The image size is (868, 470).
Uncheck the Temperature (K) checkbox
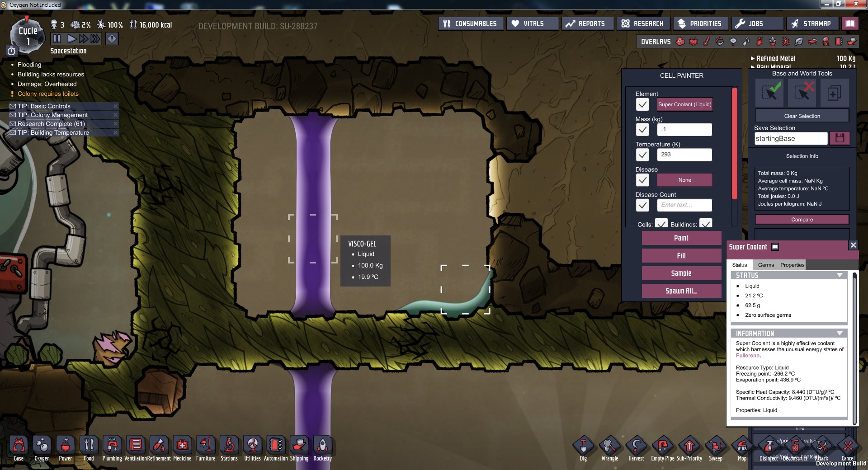coord(642,155)
